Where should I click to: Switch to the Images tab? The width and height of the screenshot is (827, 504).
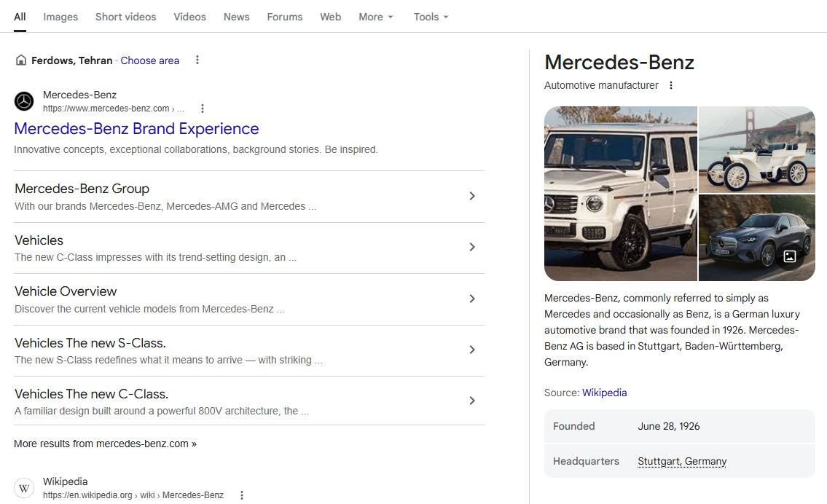60,17
